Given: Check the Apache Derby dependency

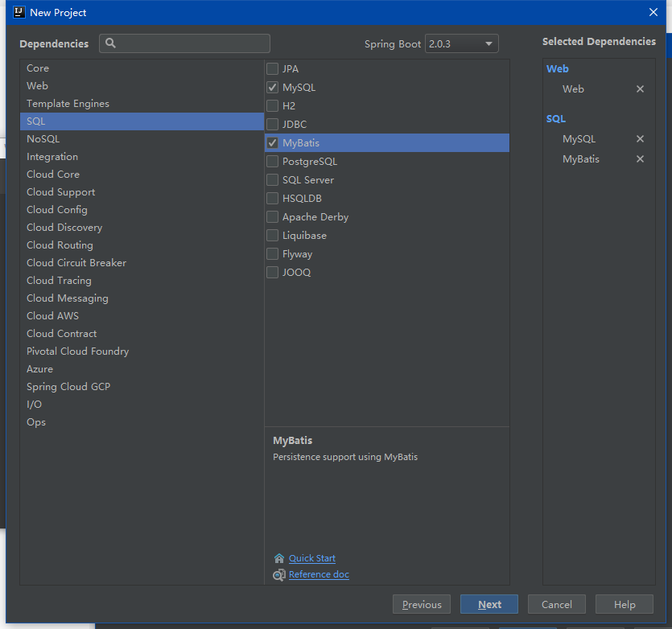Looking at the screenshot, I should click(x=273, y=217).
